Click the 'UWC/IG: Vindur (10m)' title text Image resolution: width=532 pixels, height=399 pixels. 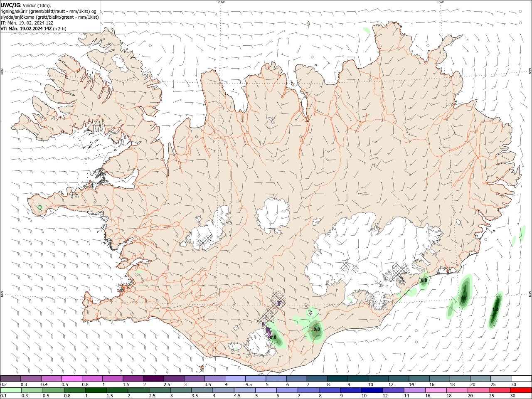[x=26, y=5]
